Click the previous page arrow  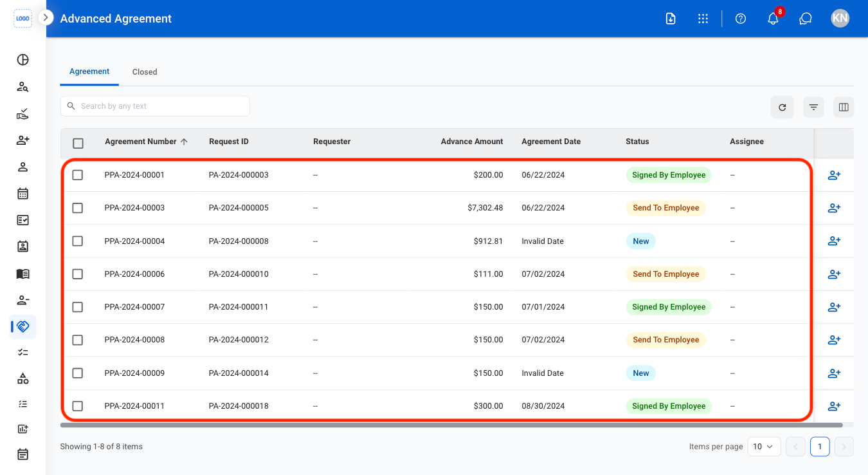coord(795,447)
